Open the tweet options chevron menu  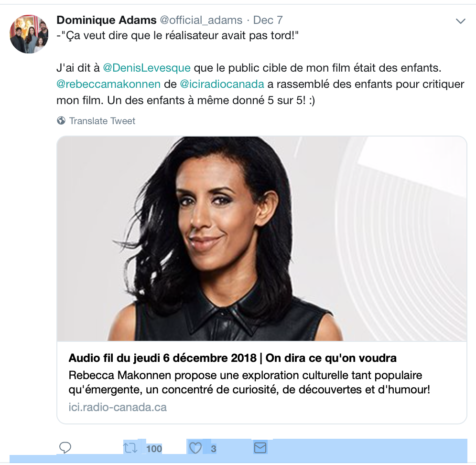pyautogui.click(x=461, y=21)
